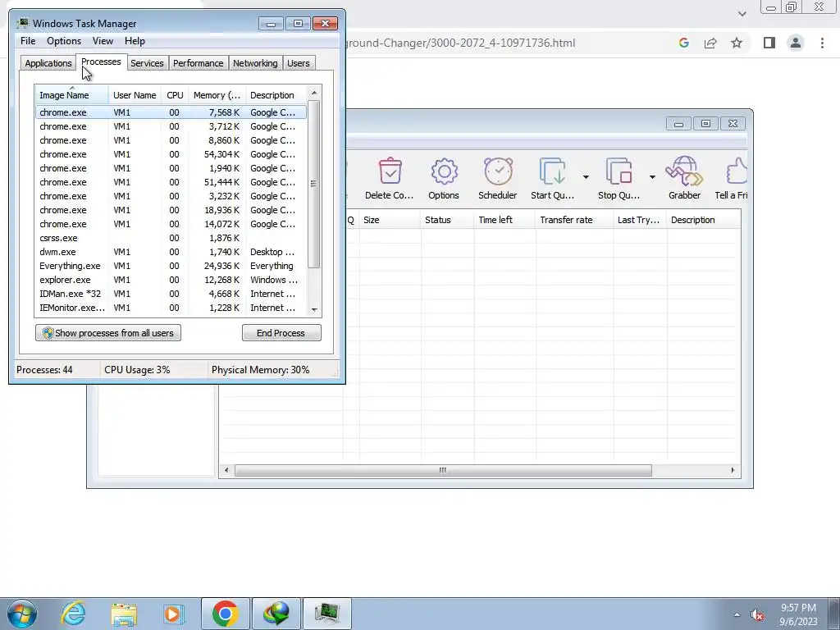The width and height of the screenshot is (840, 630).
Task: Switch to Chrome via taskbar icon
Action: point(226,614)
